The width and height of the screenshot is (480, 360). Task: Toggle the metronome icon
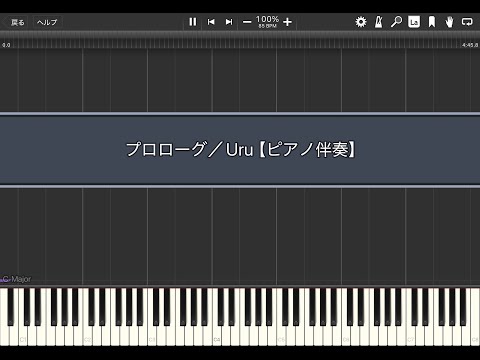(x=379, y=22)
